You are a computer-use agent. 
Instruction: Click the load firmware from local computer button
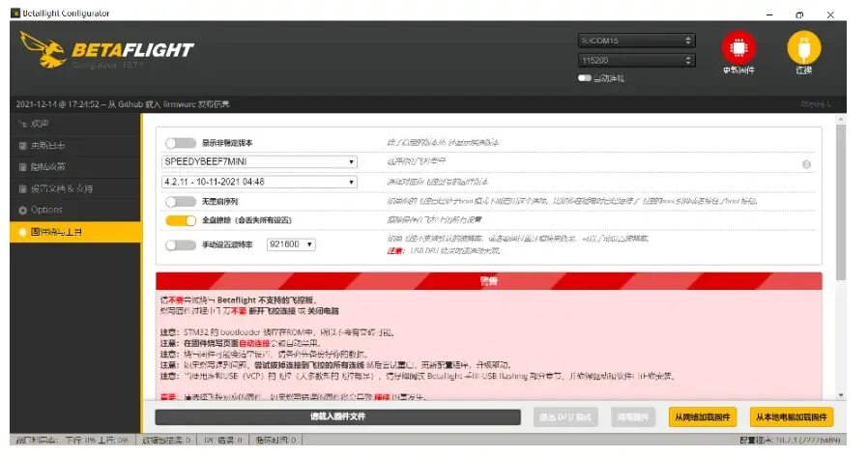click(792, 417)
